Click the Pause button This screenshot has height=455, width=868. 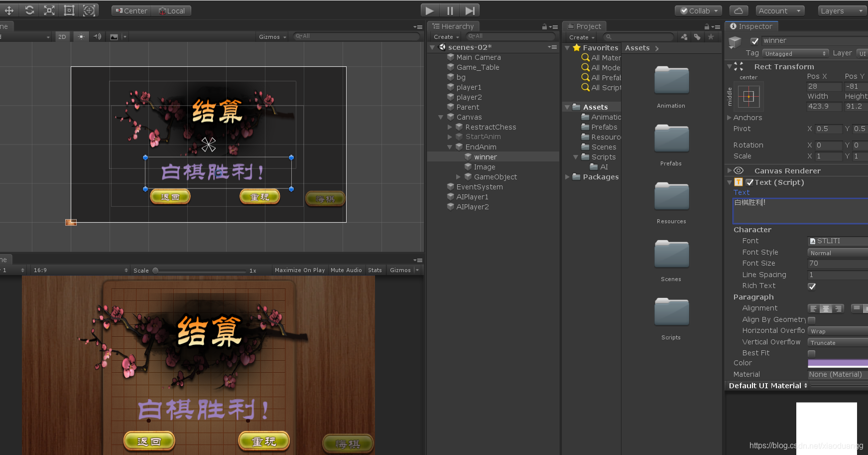tap(450, 10)
